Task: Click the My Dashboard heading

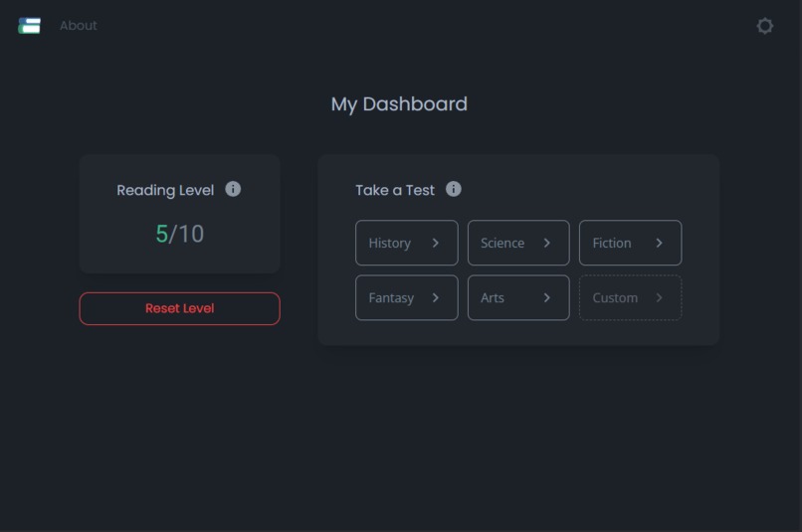Action: (399, 103)
